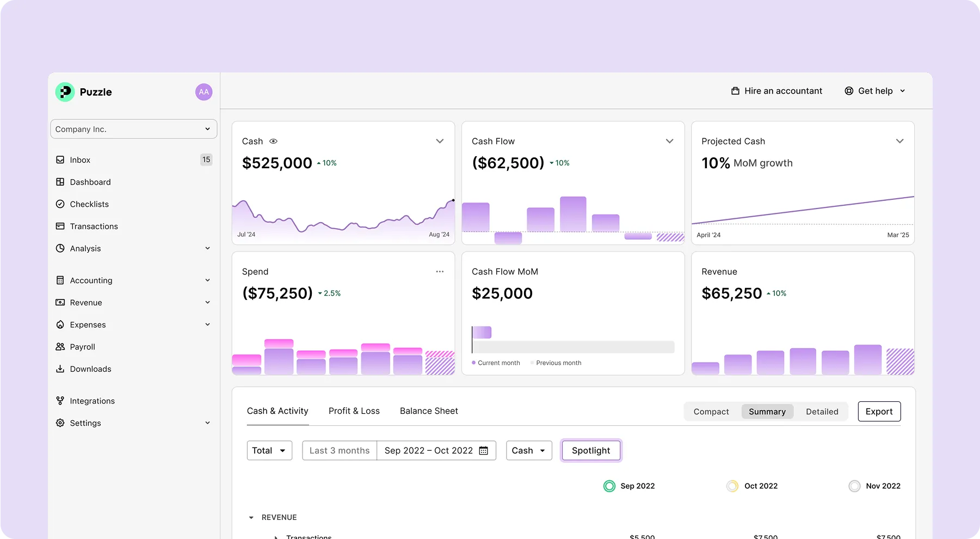
Task: Switch to the Profit & Loss tab
Action: 354,411
